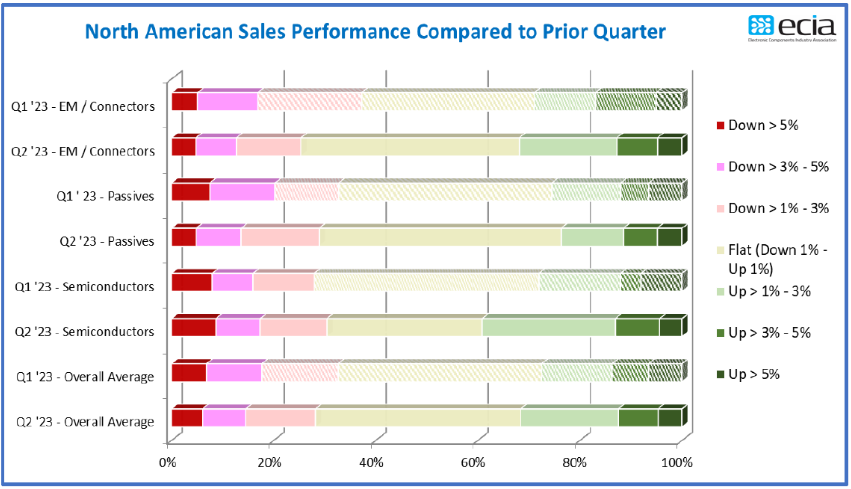Select the 'Down > 5%' red legend swatch
The width and height of the screenshot is (851, 489).
pyautogui.click(x=721, y=125)
